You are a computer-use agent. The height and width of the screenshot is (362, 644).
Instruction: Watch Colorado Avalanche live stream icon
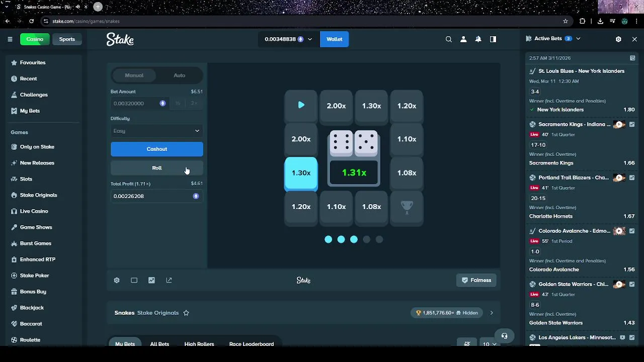point(619,231)
